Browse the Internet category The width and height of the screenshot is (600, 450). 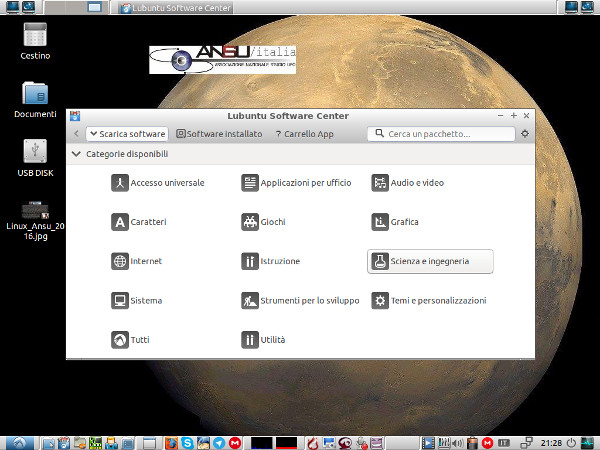(x=136, y=261)
